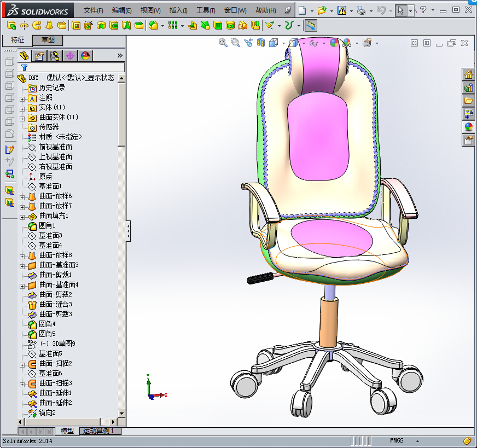477x448 pixels.
Task: Collapse the FeatureManager panel handle
Action: (129, 231)
